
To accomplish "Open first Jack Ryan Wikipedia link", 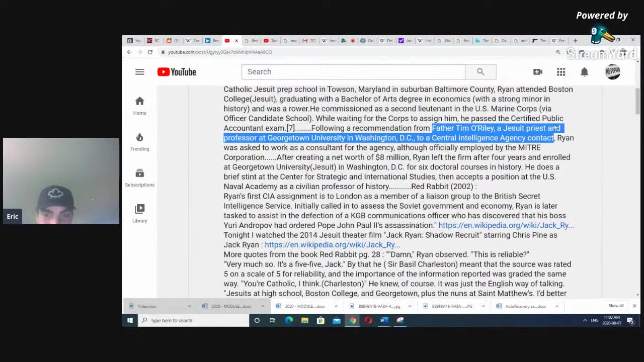I will click(x=506, y=225).
